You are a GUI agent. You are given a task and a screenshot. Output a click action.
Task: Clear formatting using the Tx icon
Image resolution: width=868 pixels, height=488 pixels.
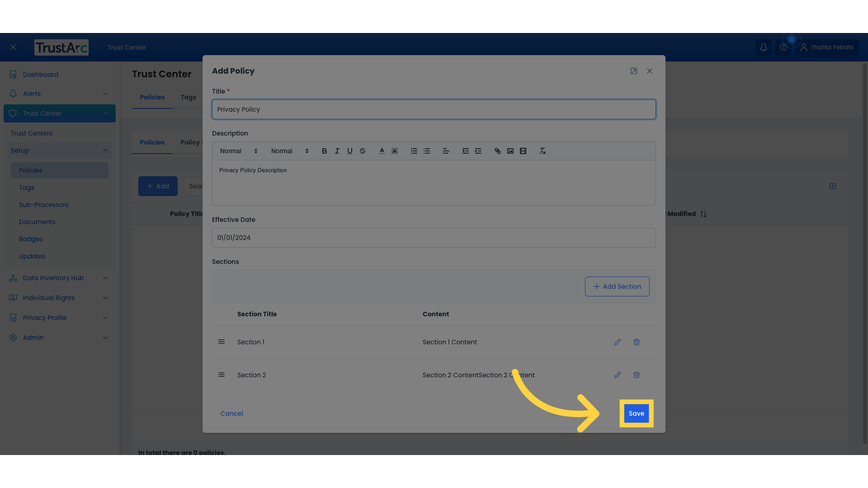(542, 151)
